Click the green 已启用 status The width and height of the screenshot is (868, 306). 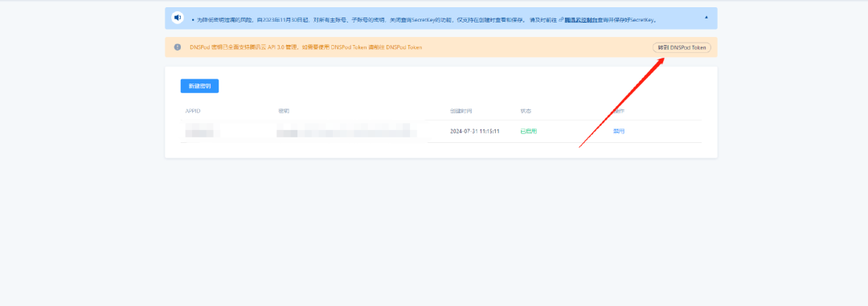point(529,131)
